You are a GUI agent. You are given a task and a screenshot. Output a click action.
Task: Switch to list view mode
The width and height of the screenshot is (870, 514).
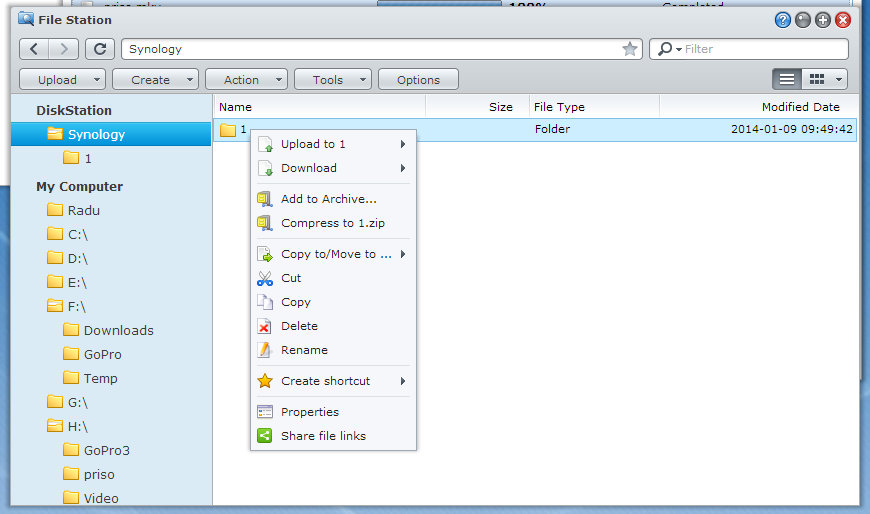point(787,79)
